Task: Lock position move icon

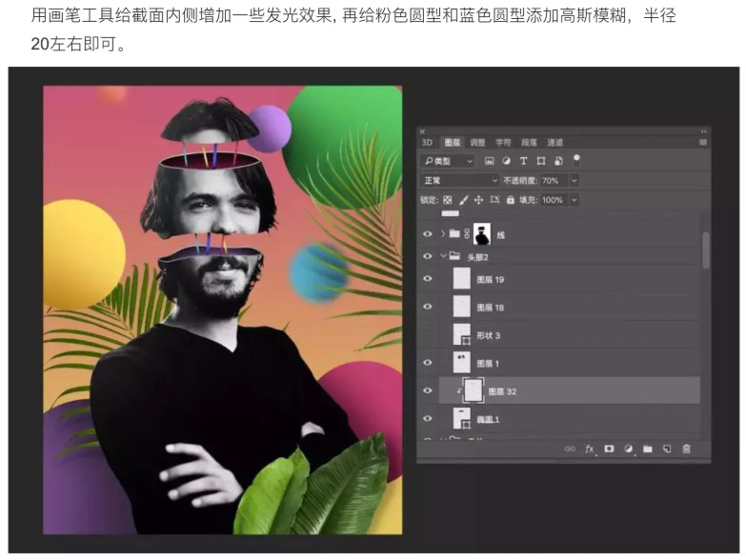Action: tap(478, 200)
